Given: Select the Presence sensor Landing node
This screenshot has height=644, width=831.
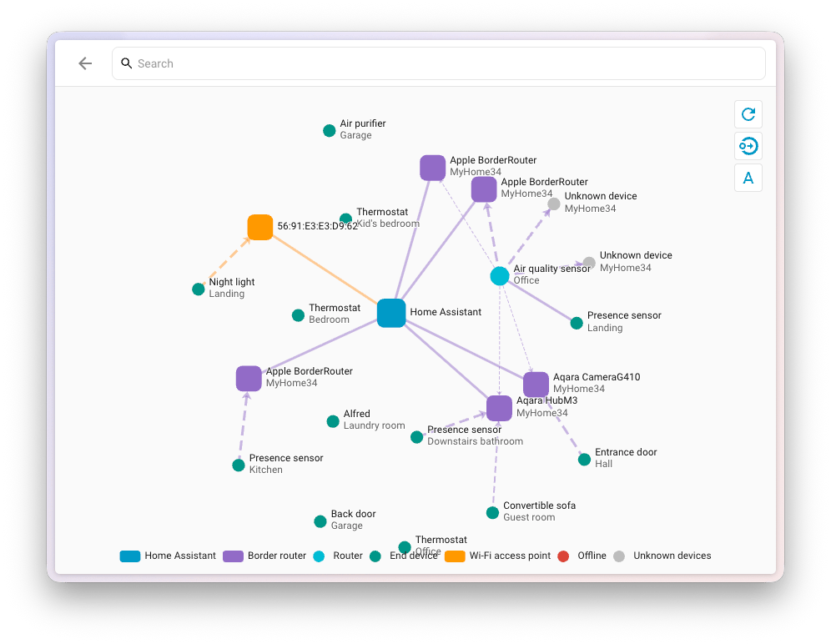Looking at the screenshot, I should [577, 322].
